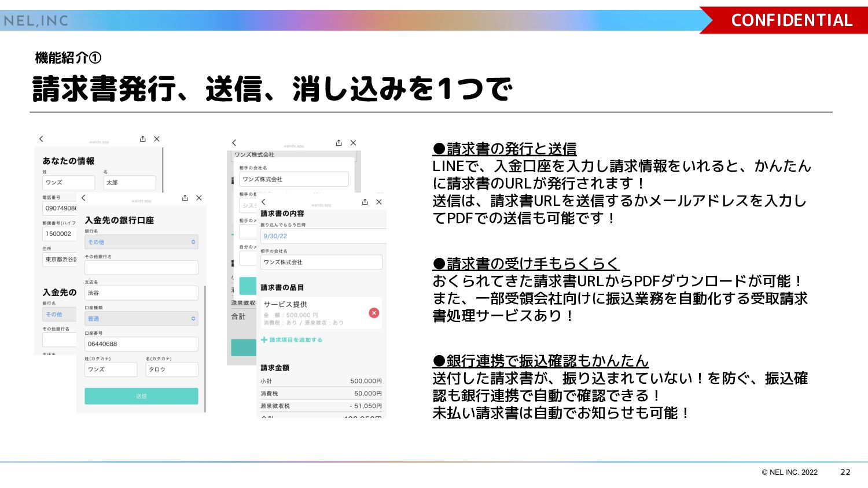
Task: Select the サービス提供 line item card
Action: pyautogui.click(x=321, y=313)
